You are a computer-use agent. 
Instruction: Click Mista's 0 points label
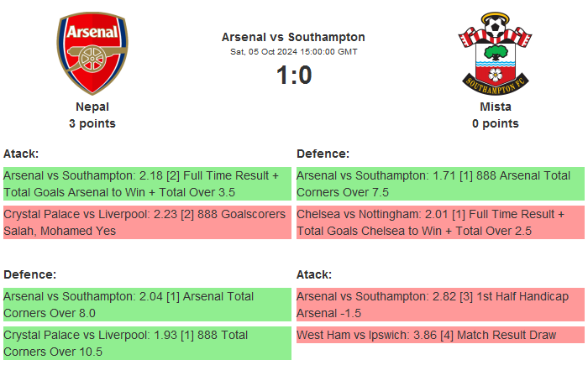click(x=495, y=123)
